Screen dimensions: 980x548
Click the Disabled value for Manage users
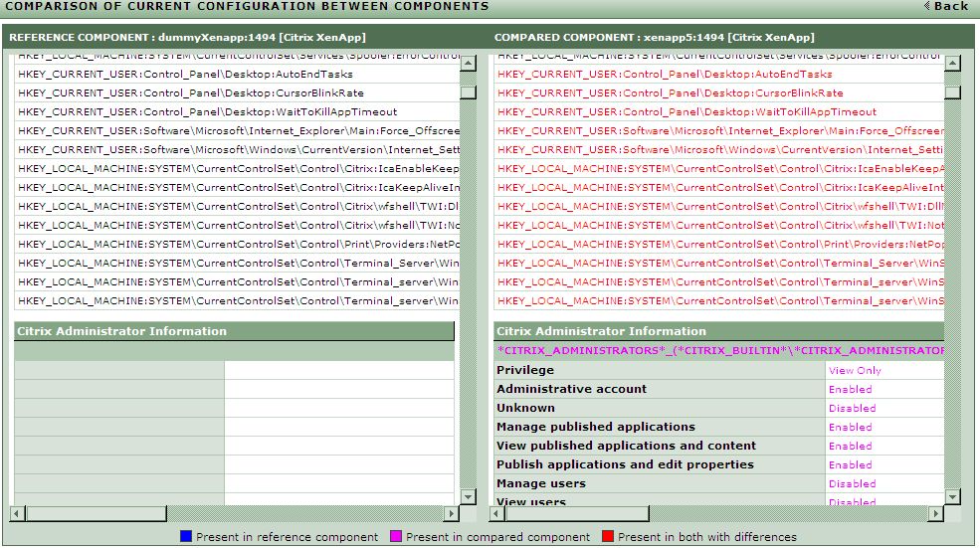coord(852,483)
